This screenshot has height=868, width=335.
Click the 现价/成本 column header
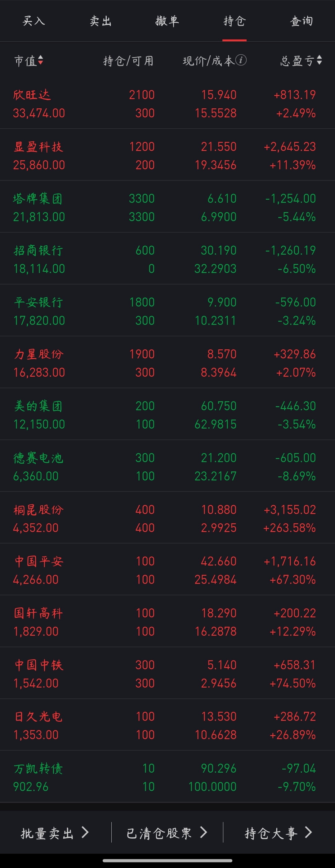coord(208,61)
